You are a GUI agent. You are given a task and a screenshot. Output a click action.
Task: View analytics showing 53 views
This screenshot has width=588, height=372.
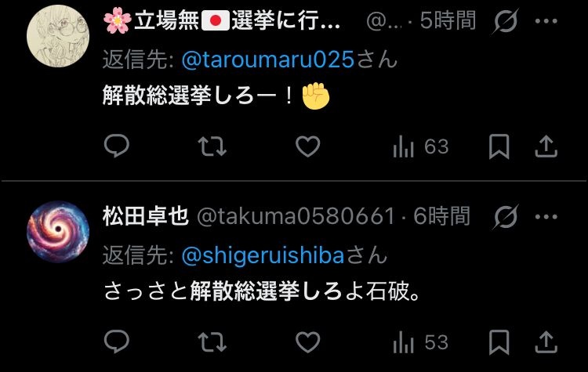[x=420, y=342]
